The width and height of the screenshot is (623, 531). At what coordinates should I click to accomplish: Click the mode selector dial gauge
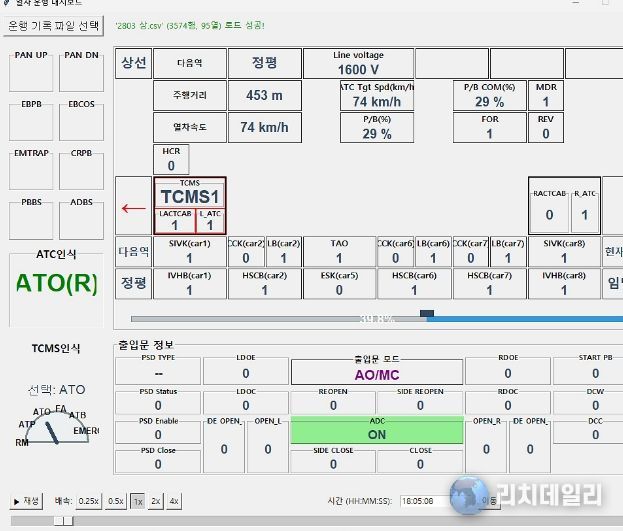tap(56, 427)
